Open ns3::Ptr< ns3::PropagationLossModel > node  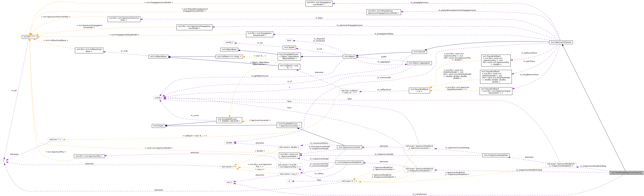[x=319, y=3]
